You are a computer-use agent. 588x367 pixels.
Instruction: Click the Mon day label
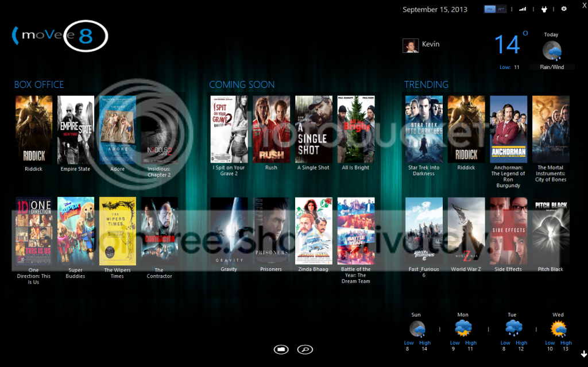pos(463,315)
